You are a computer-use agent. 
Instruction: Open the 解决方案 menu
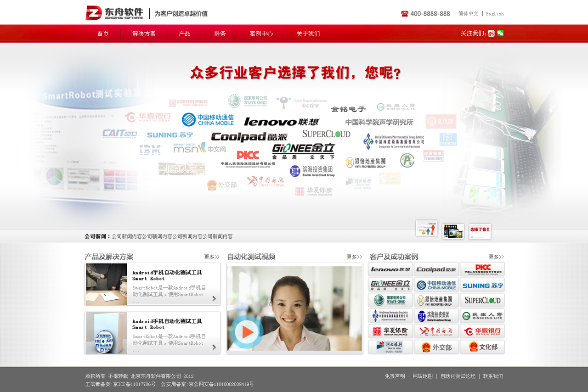(x=144, y=34)
